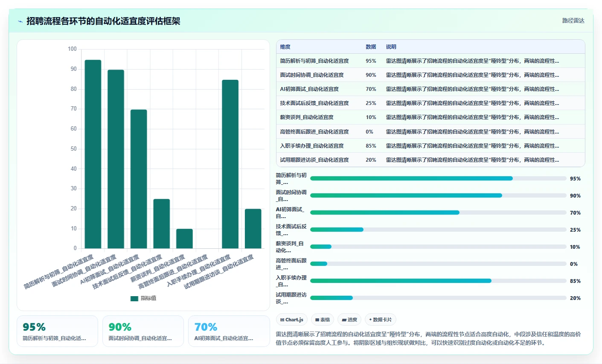Click the dashboard title 招聘流程各环节的自动化适宜度评估框架
Viewport: 602px width, 364px height.
pos(103,21)
